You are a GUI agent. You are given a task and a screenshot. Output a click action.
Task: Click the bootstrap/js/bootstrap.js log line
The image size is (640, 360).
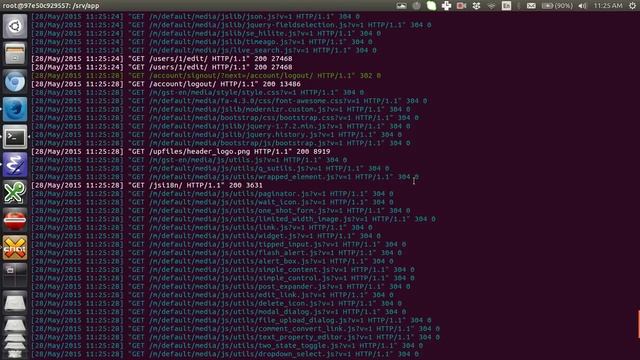coord(221,143)
